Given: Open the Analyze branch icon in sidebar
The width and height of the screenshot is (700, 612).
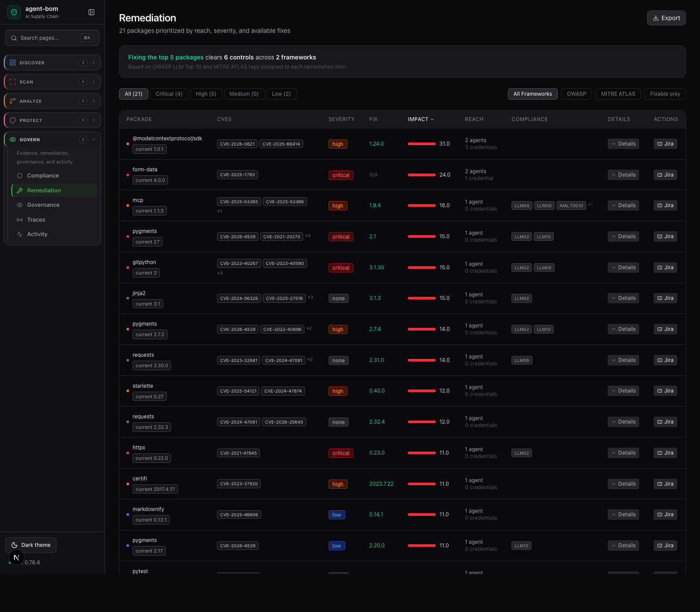Looking at the screenshot, I should click(12, 101).
